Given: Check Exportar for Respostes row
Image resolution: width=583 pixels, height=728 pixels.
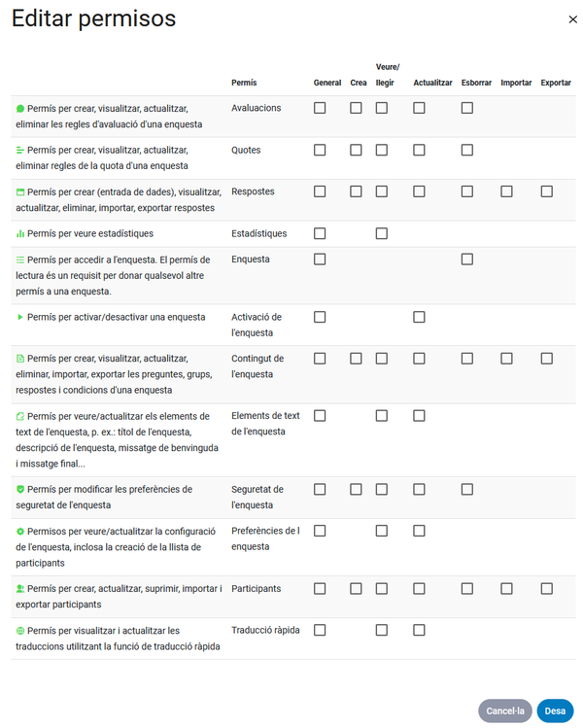Looking at the screenshot, I should tap(547, 191).
